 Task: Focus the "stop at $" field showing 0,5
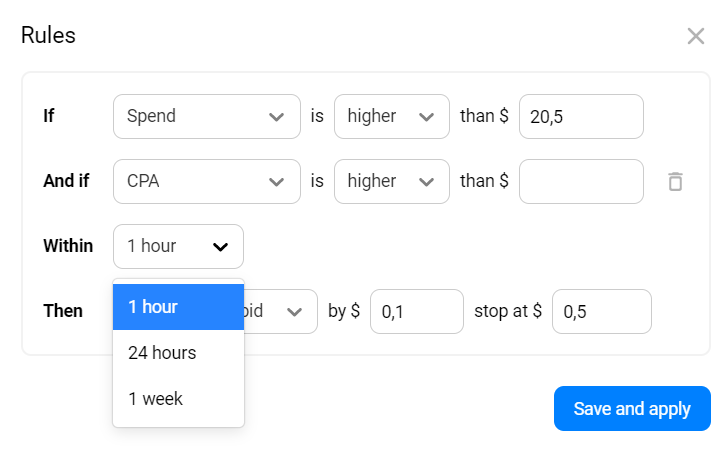(x=601, y=311)
